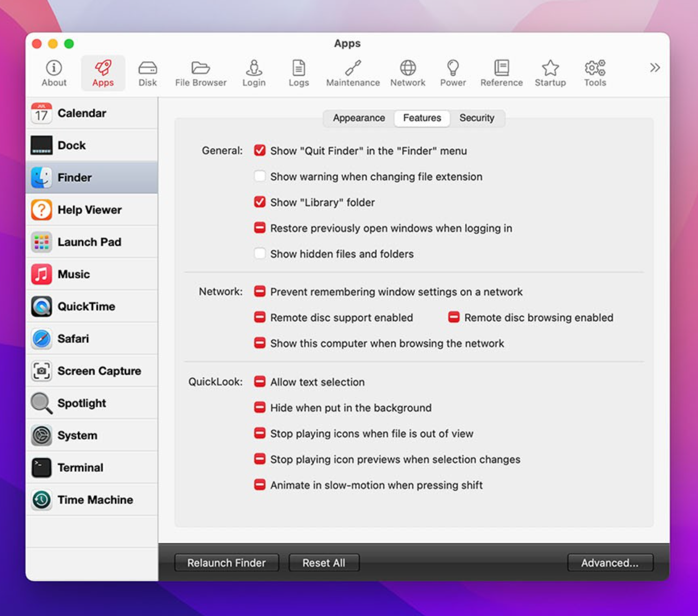Switch to the Security tab
This screenshot has height=616, width=698.
pos(477,118)
